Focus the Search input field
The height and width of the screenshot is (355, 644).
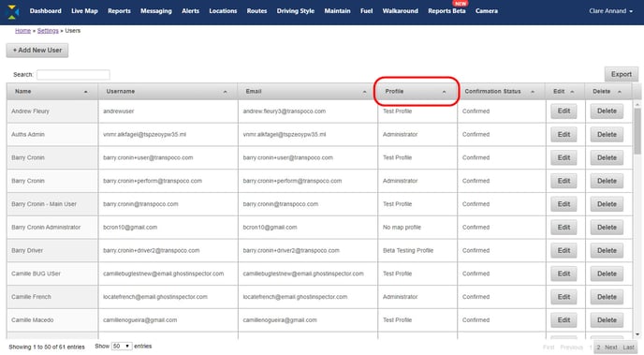(x=73, y=74)
